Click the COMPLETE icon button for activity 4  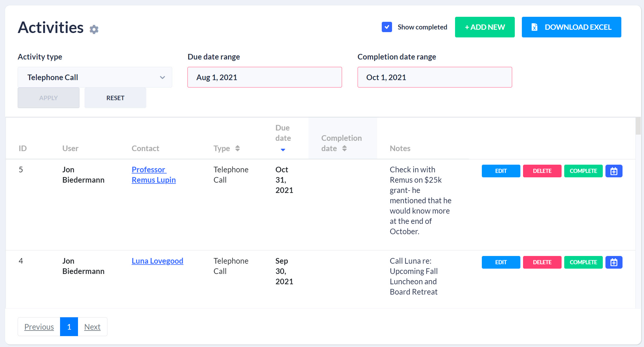pyautogui.click(x=583, y=262)
